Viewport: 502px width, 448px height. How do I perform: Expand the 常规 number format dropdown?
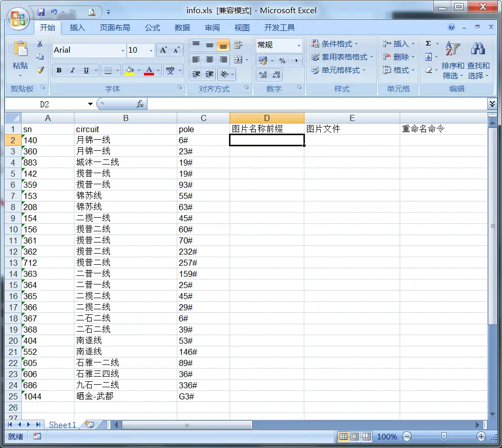[298, 46]
